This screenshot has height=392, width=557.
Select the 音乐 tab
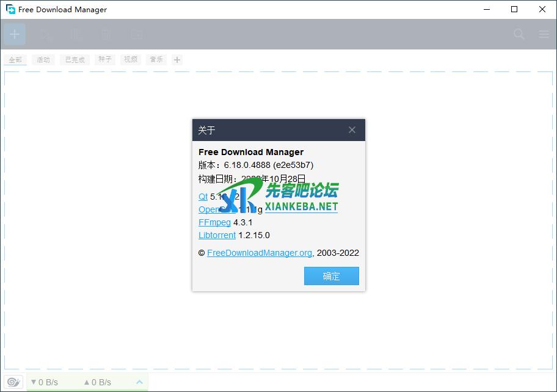pos(156,60)
